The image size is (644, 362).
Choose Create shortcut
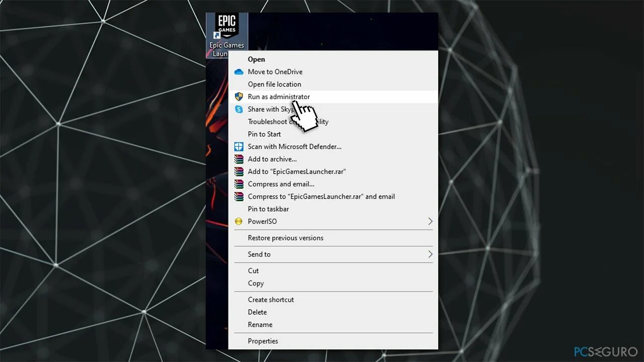pos(333,300)
